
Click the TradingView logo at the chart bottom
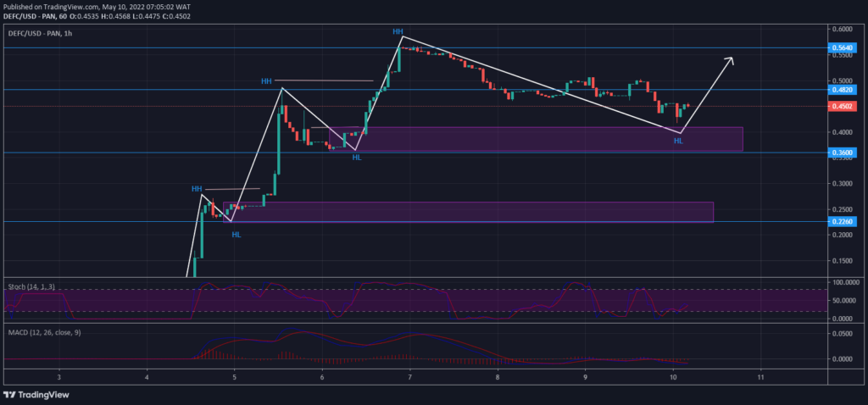[x=36, y=395]
